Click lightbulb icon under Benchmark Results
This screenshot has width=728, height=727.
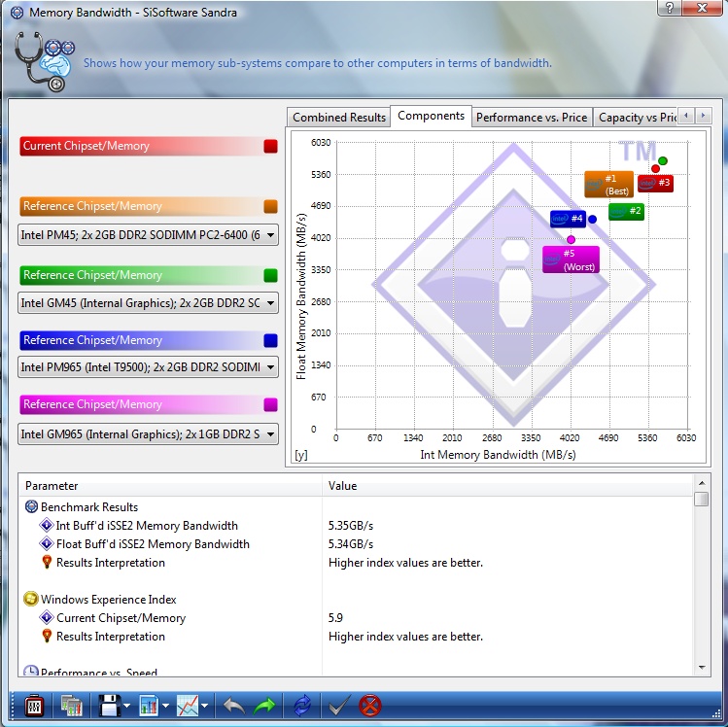47,562
